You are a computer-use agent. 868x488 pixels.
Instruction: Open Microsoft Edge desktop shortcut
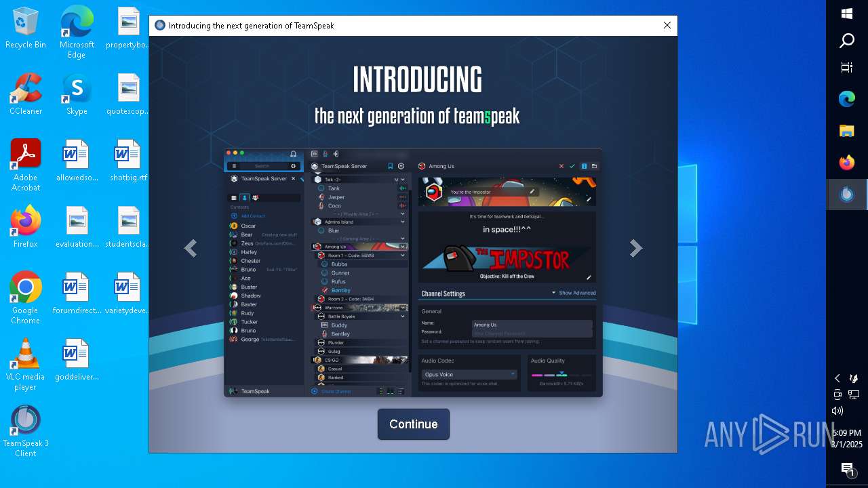point(77,32)
